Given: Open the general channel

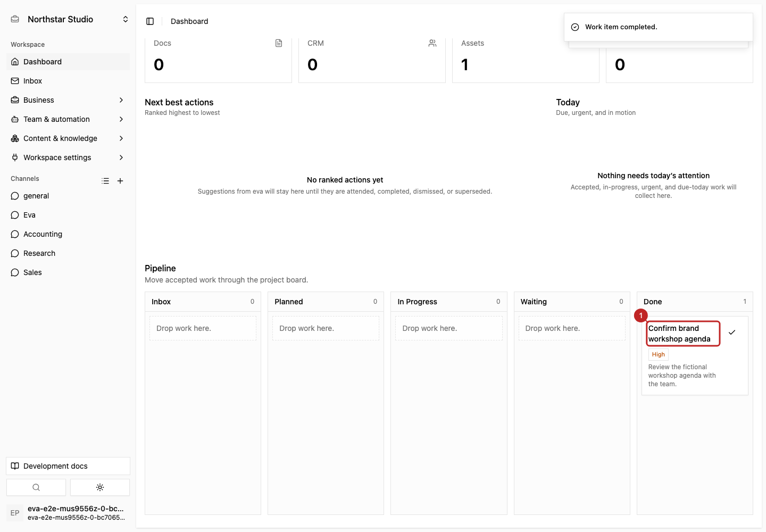Looking at the screenshot, I should (68, 196).
